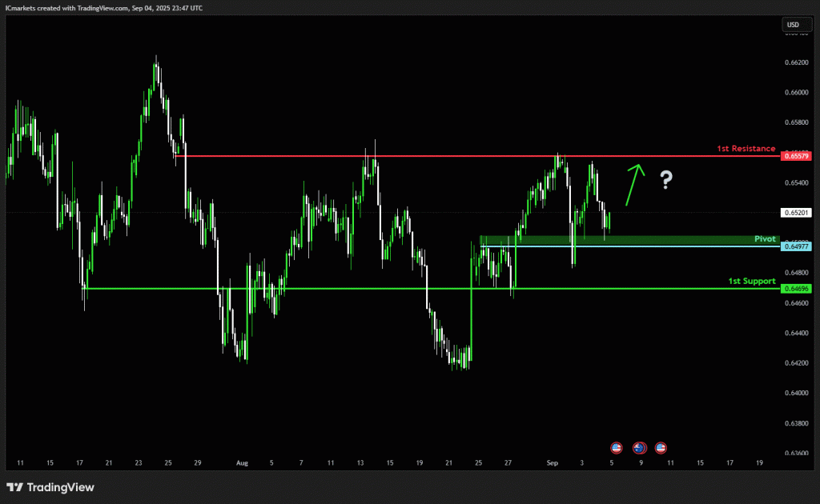Click the 0.63800 price axis label

coord(797,423)
